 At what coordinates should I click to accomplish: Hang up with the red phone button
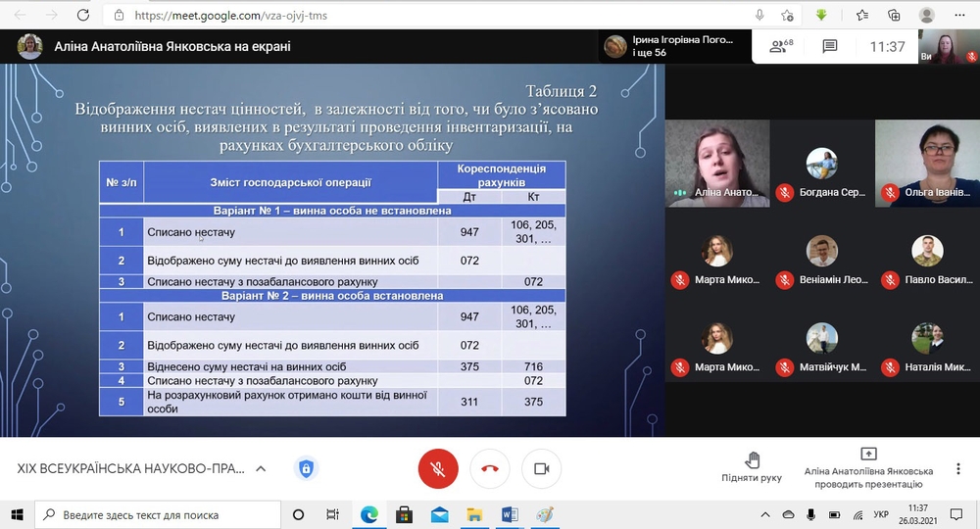(x=490, y=468)
